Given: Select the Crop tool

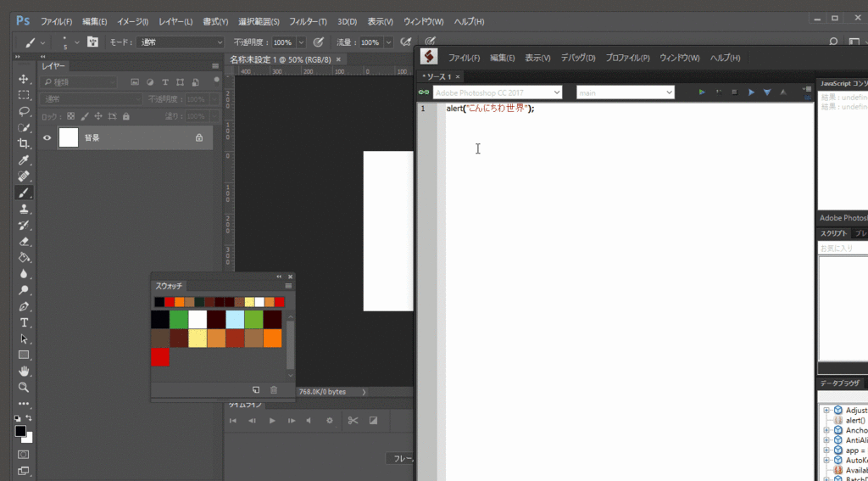Looking at the screenshot, I should pyautogui.click(x=23, y=144).
